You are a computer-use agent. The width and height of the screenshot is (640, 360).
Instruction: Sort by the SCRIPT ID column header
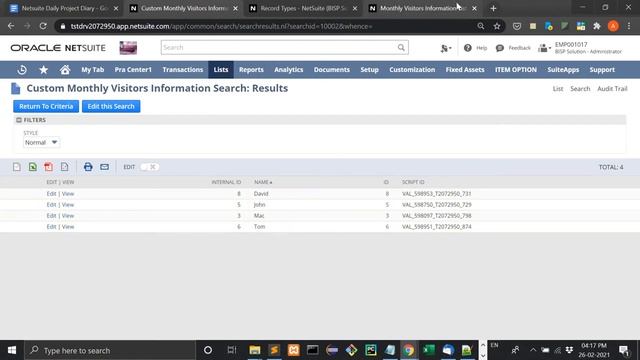coord(413,182)
